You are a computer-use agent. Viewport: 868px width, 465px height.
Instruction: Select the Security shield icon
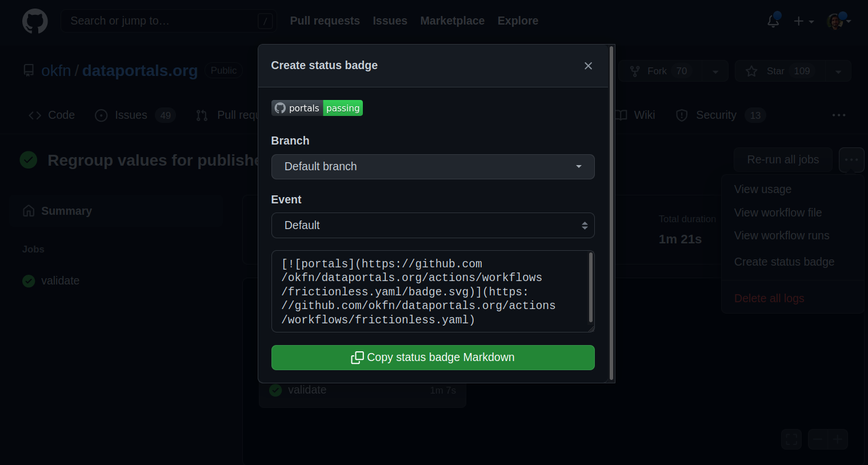point(681,115)
